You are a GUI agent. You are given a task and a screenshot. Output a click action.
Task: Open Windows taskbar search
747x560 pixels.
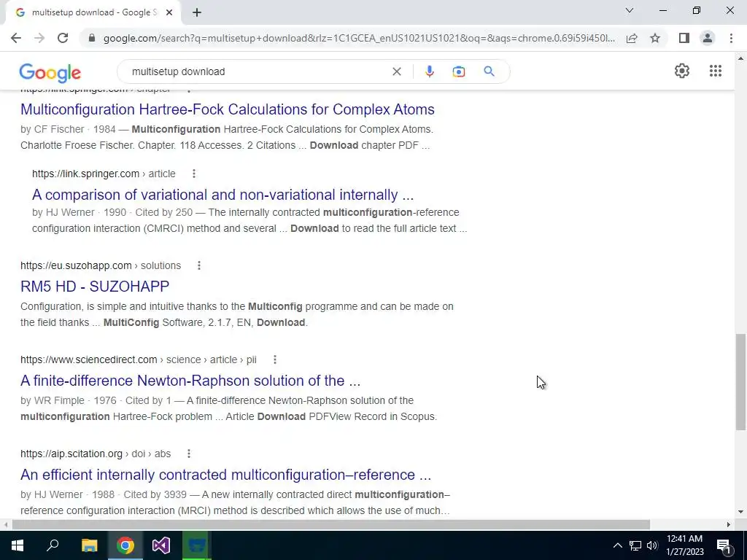click(x=53, y=545)
